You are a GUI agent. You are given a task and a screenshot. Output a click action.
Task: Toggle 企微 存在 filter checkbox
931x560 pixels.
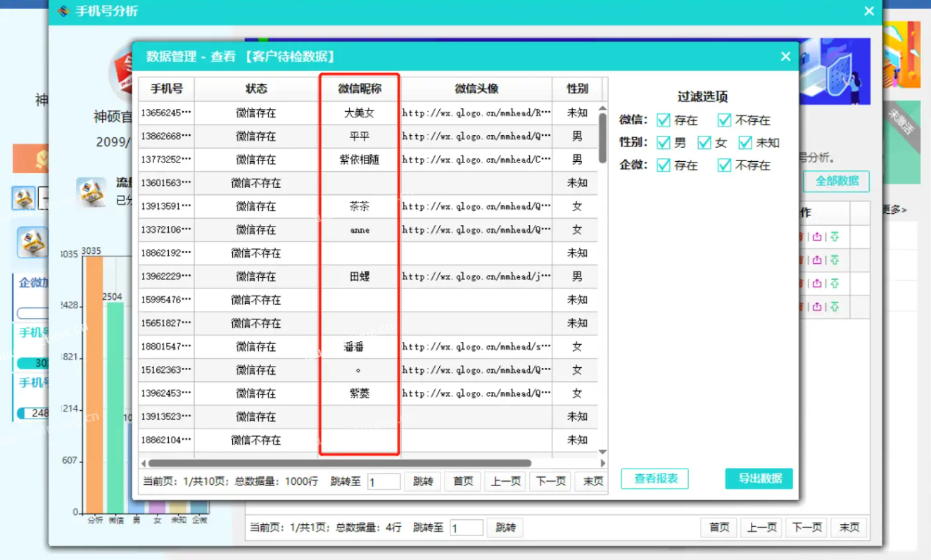click(663, 165)
